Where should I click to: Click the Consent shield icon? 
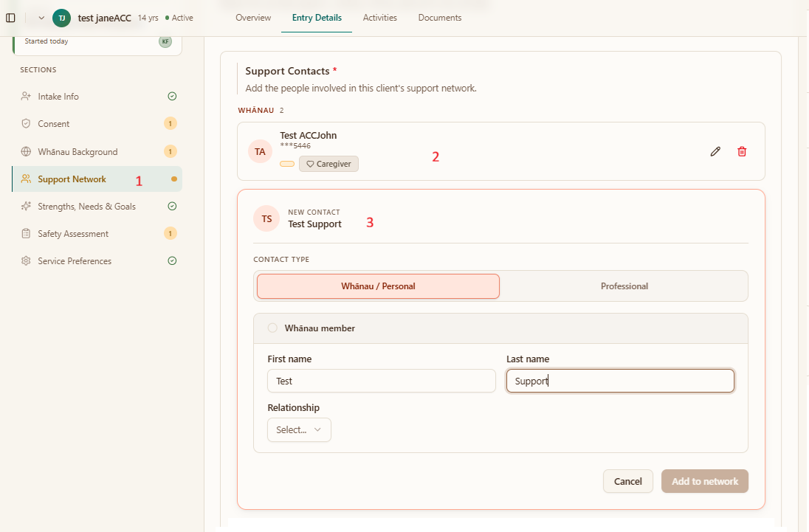pyautogui.click(x=26, y=124)
